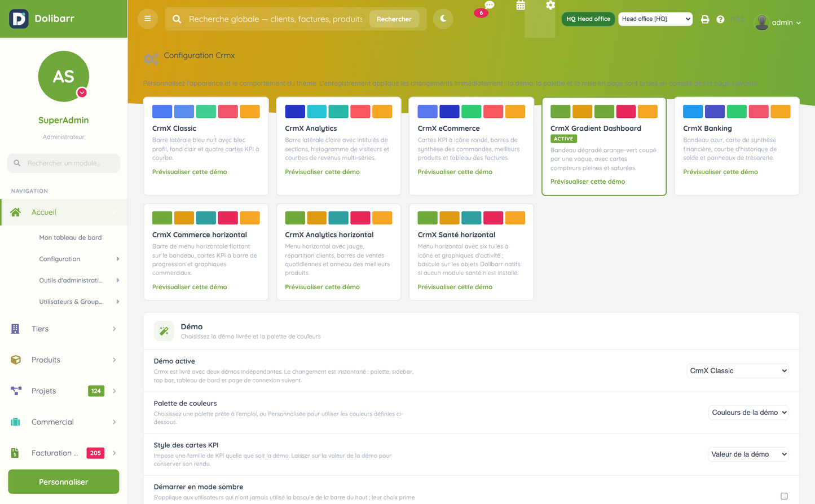Click the Rechercher button
Viewport: 815px width, 504px height.
coord(394,19)
